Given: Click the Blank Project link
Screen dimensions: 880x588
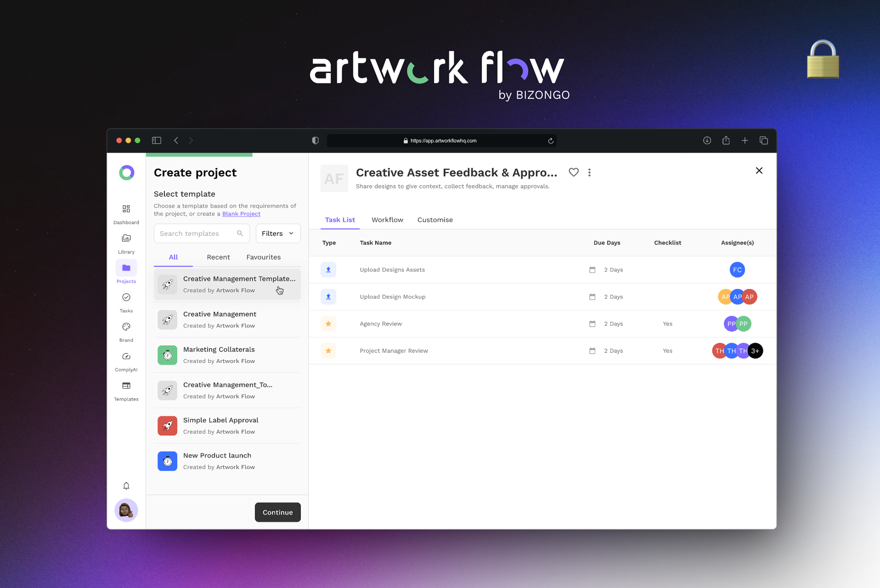Looking at the screenshot, I should coord(241,214).
